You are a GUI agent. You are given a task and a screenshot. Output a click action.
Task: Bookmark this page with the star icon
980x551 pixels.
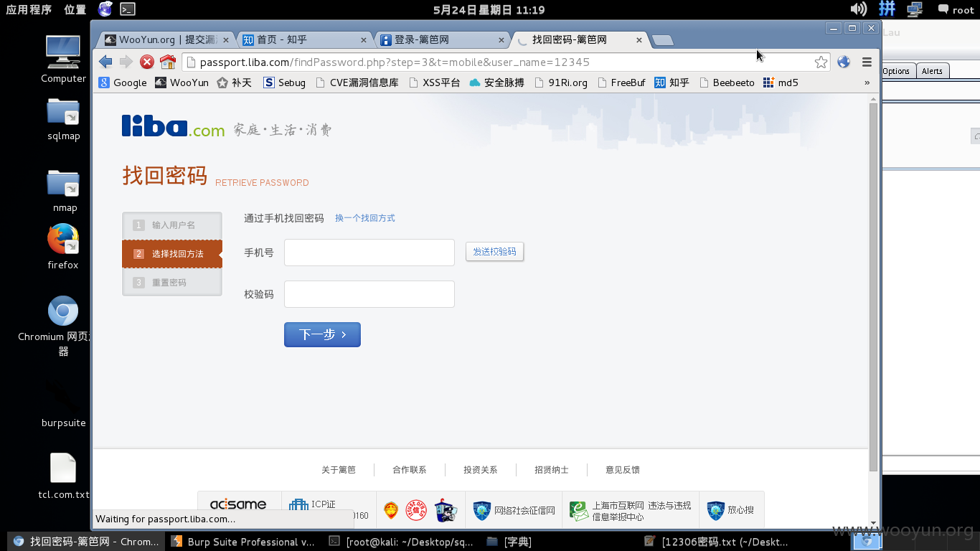(x=821, y=62)
